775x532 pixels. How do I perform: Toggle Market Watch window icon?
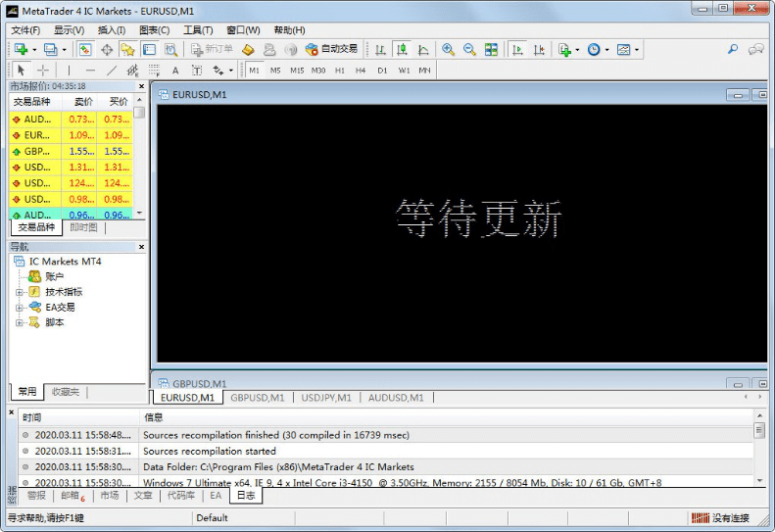tap(85, 49)
